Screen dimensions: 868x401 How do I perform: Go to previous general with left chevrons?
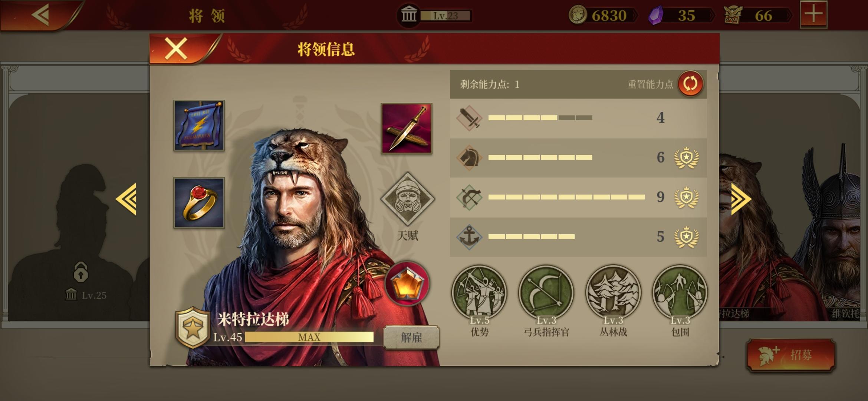(126, 199)
